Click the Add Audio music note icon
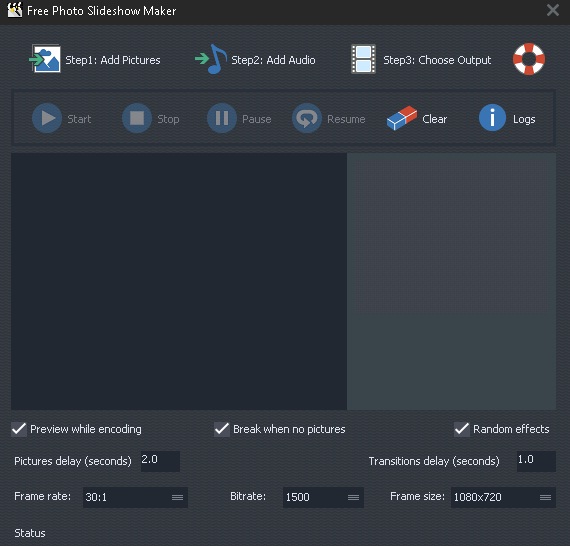The height and width of the screenshot is (546, 570). tap(211, 59)
